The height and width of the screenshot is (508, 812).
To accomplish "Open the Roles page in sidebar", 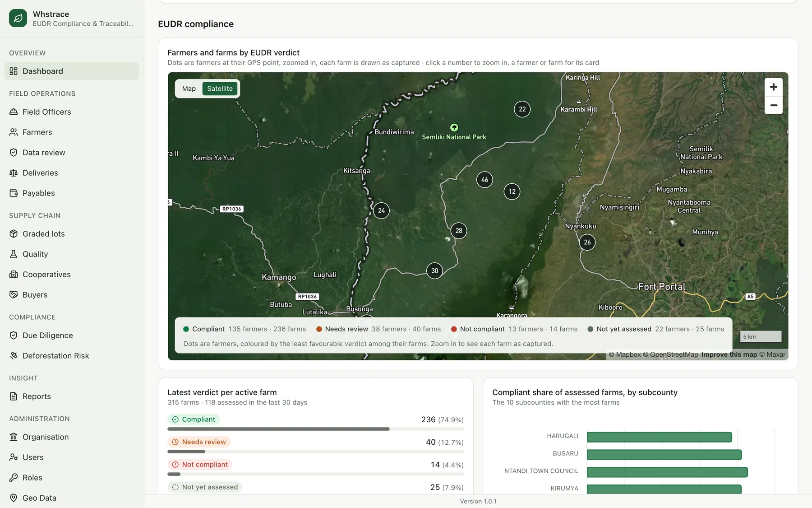I will (72, 478).
